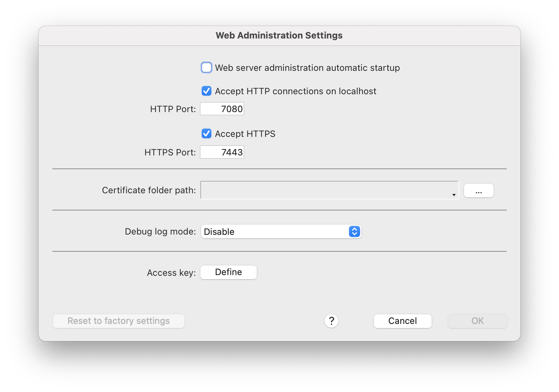The image size is (559, 392).
Task: Uncheck Accept HTTP connections on localhost
Action: click(x=207, y=91)
